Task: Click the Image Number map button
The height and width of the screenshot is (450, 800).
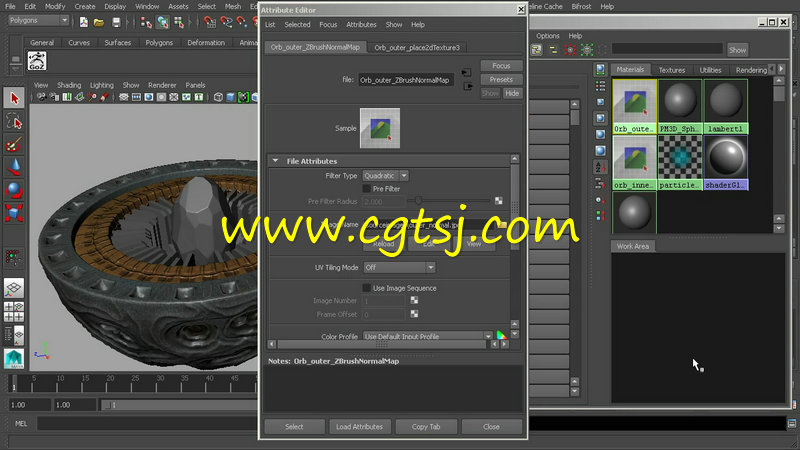Action: pyautogui.click(x=414, y=301)
